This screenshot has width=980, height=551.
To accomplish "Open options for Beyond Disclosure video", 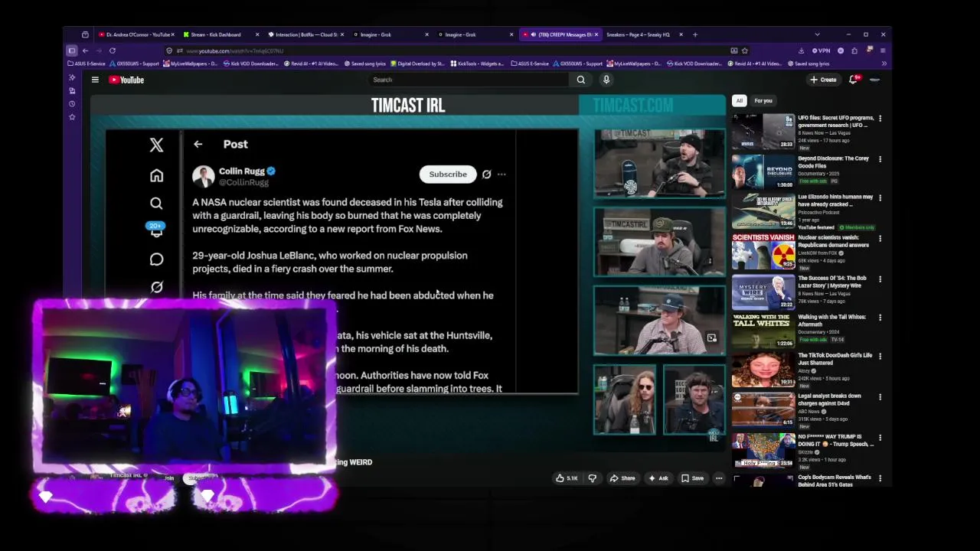I will [880, 159].
